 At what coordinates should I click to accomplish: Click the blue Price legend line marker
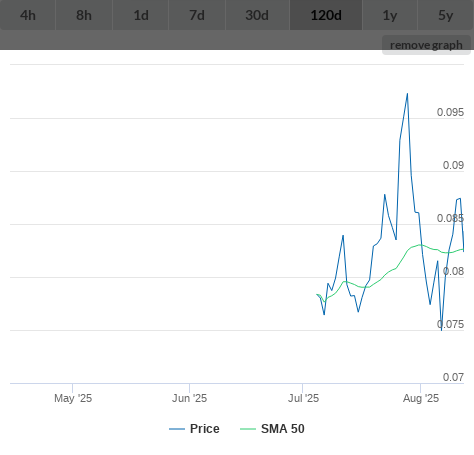point(177,429)
